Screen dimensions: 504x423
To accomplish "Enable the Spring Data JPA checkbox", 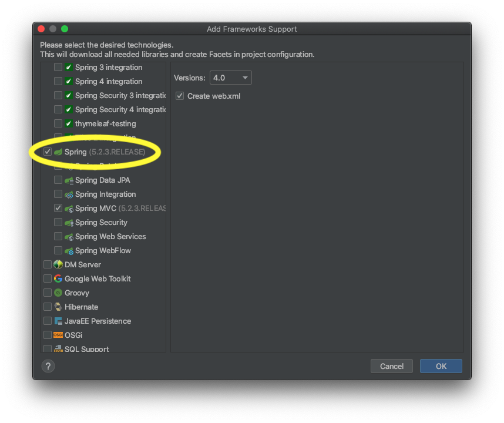I will point(58,180).
